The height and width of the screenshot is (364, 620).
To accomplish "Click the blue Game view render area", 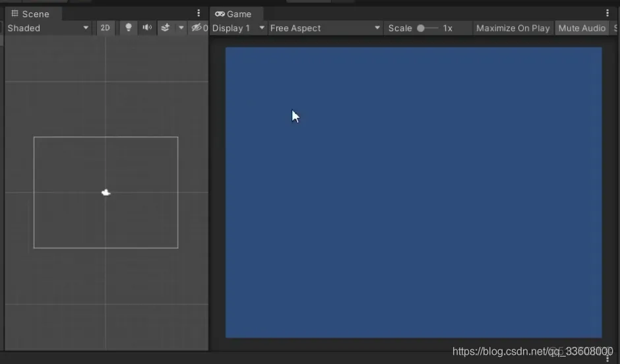I will click(414, 193).
